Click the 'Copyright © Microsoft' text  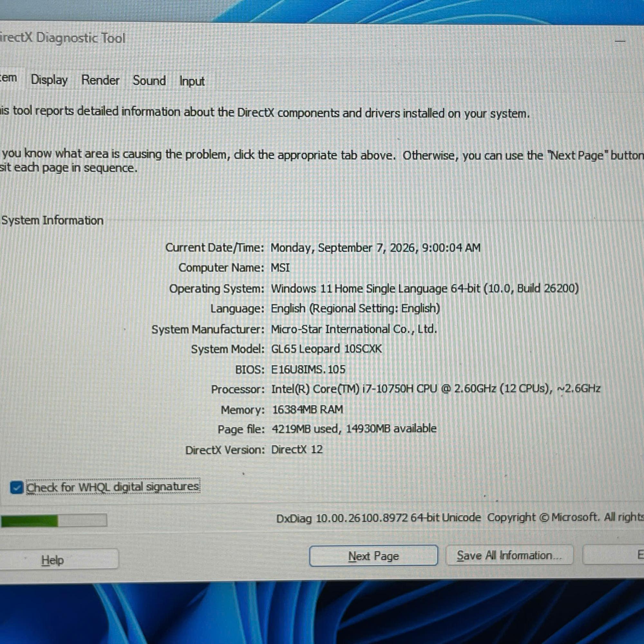pos(544,517)
